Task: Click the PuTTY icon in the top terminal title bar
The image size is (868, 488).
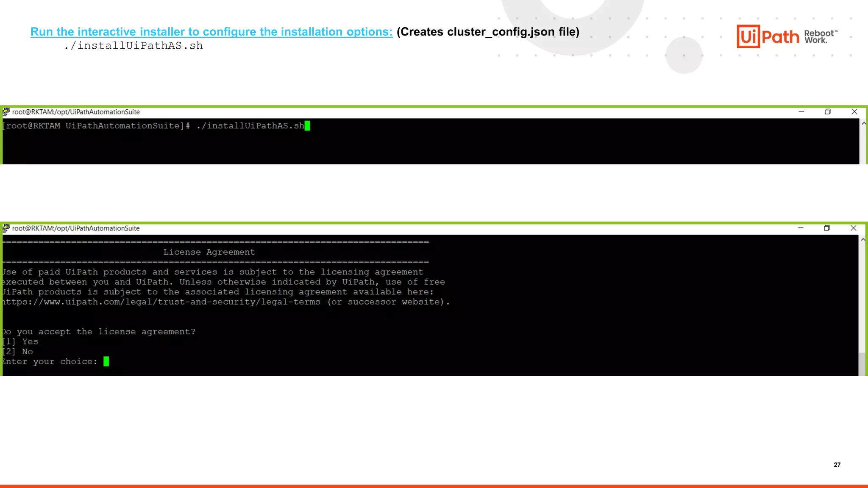Action: click(6, 112)
